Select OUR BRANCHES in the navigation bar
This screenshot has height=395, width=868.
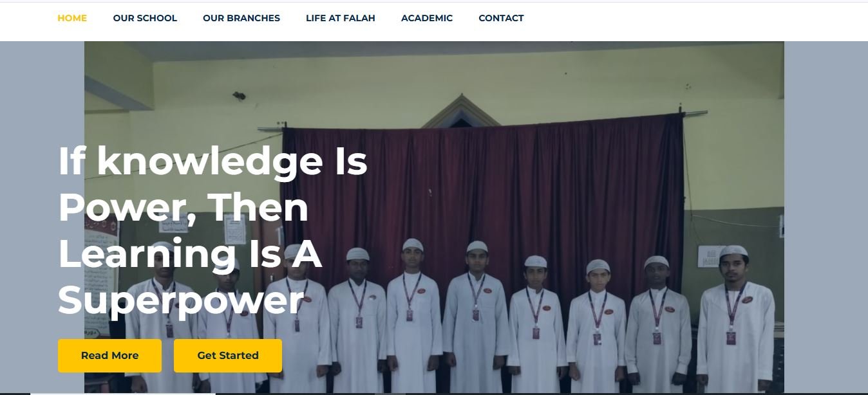(241, 18)
